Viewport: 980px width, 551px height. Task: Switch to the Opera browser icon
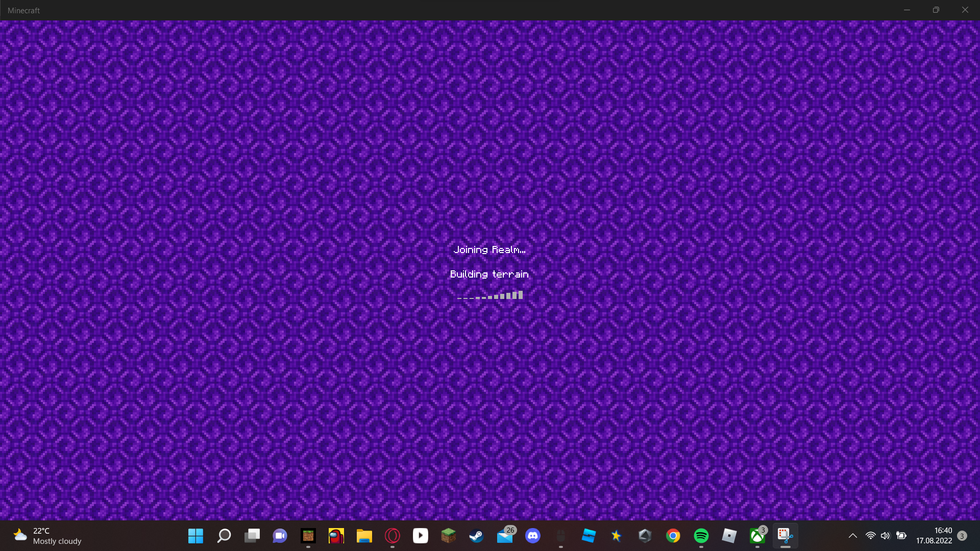point(392,536)
